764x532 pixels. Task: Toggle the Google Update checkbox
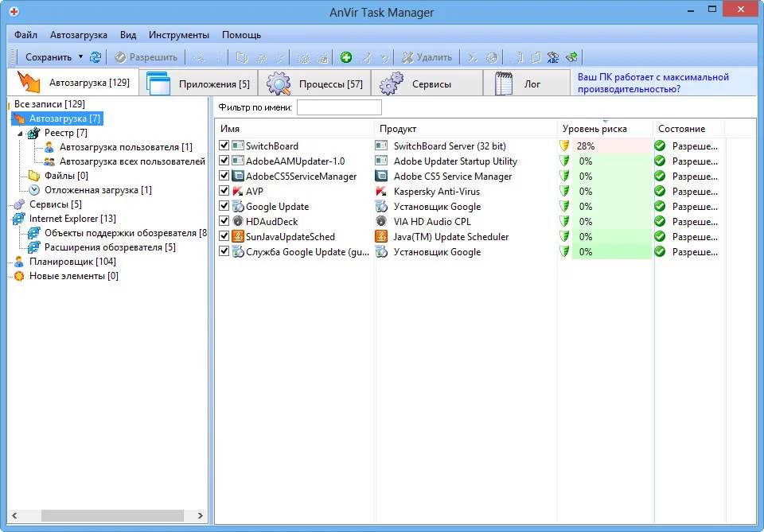[224, 205]
